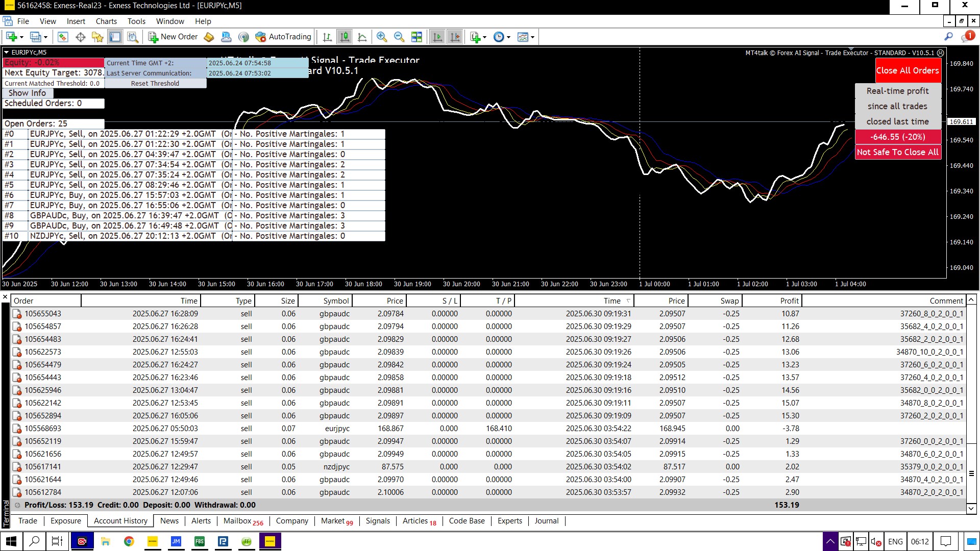Click the Tile Windows icon
The width and height of the screenshot is (980, 551).
[416, 37]
